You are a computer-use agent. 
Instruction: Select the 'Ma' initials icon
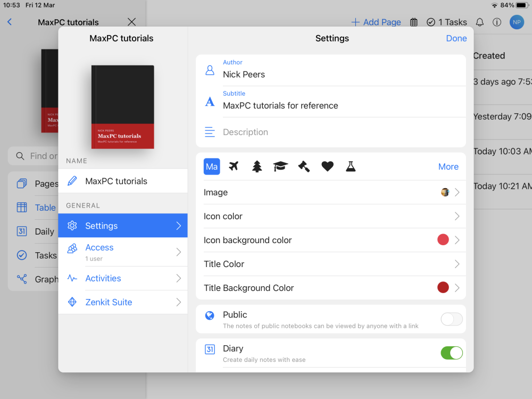pyautogui.click(x=212, y=166)
